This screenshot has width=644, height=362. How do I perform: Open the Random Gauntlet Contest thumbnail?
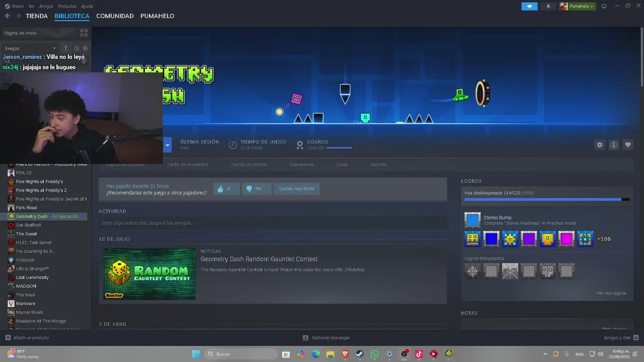tap(149, 274)
